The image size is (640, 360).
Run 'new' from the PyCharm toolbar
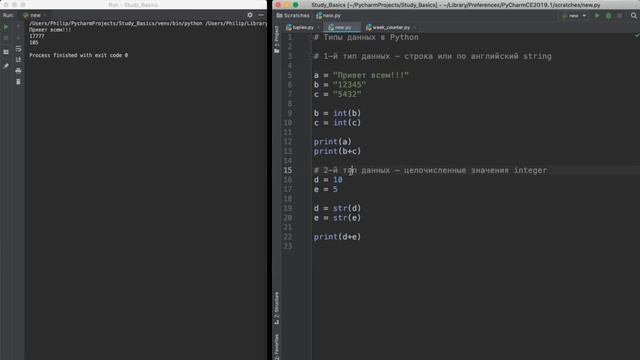coord(597,16)
